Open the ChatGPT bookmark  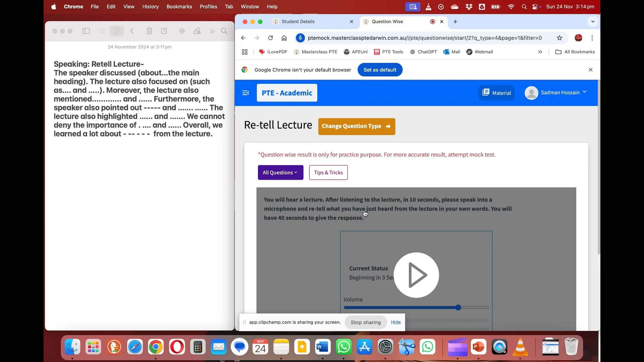point(427,52)
